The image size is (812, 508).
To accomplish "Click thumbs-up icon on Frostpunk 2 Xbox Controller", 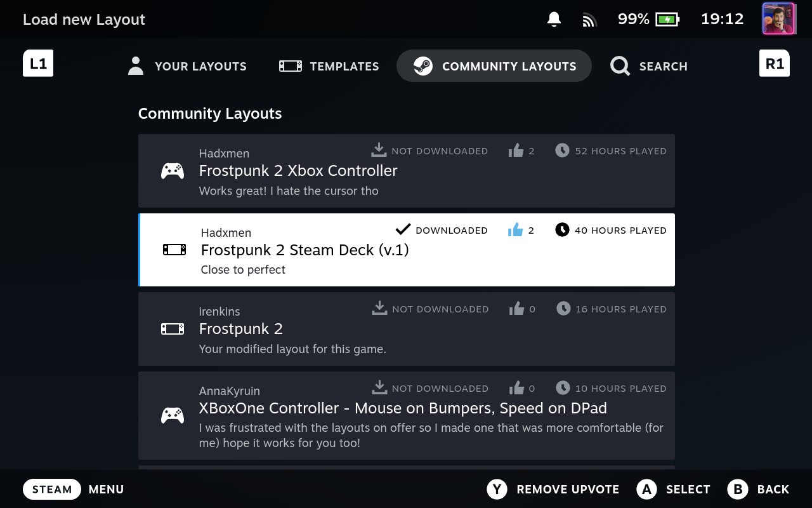I will tap(516, 150).
